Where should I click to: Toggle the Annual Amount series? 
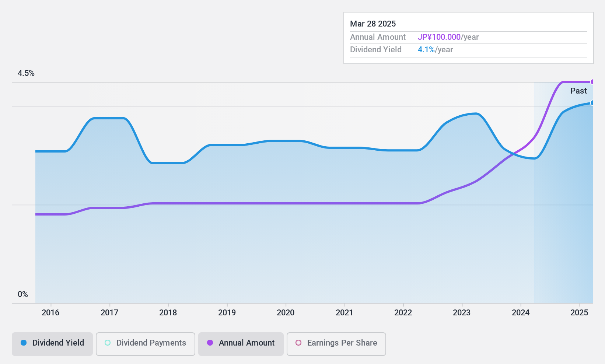point(241,344)
